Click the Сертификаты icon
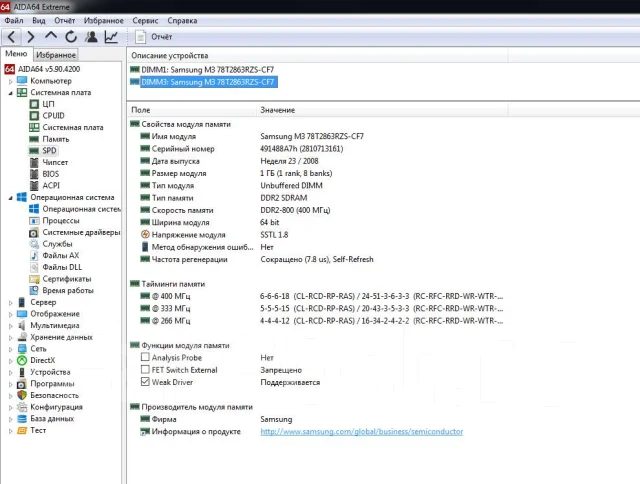This screenshot has height=484, width=640. [x=34, y=279]
